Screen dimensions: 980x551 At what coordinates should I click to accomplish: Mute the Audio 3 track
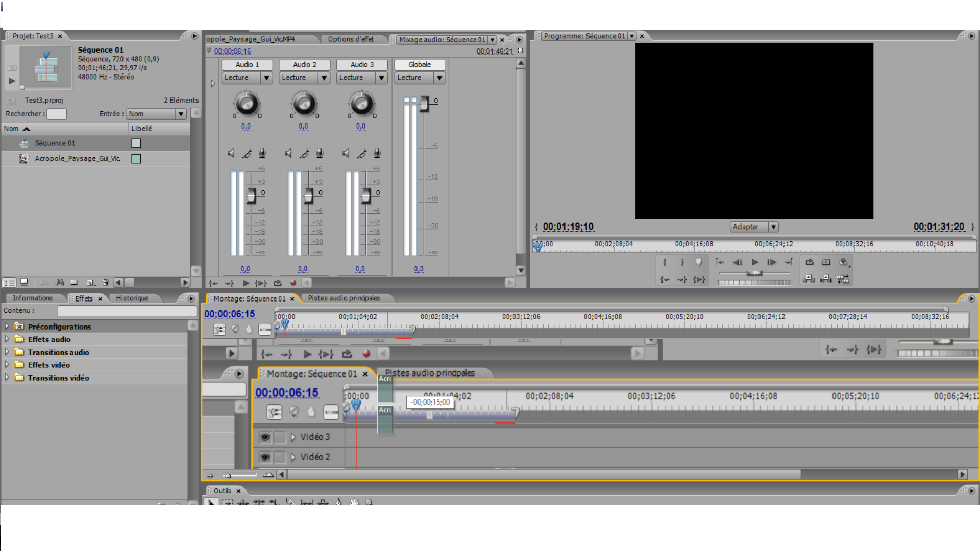pyautogui.click(x=346, y=153)
